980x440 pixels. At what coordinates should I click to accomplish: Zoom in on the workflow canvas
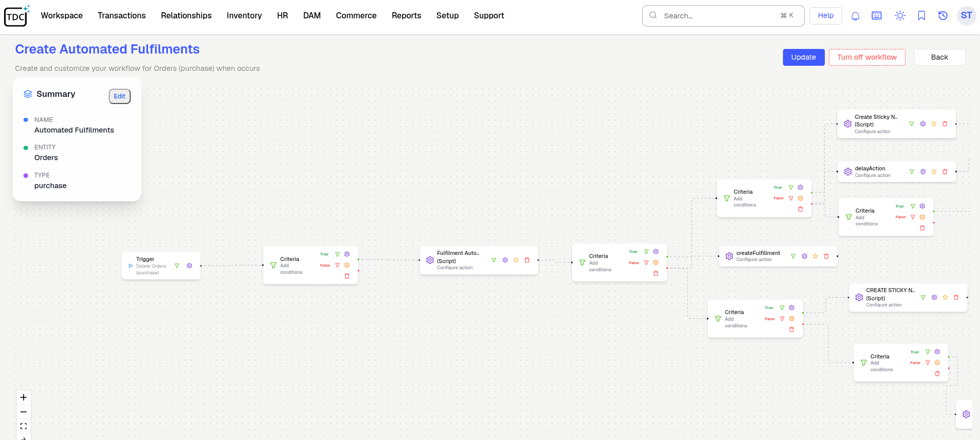[23, 398]
